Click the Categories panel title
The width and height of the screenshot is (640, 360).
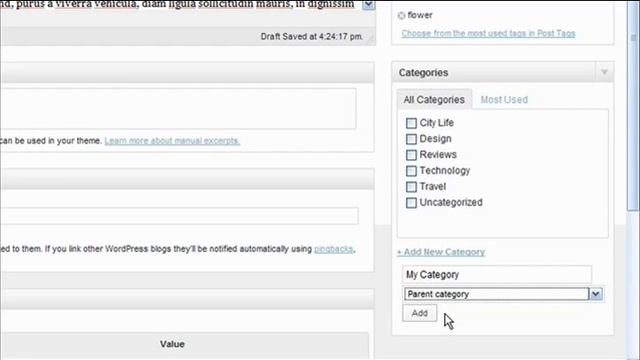423,73
